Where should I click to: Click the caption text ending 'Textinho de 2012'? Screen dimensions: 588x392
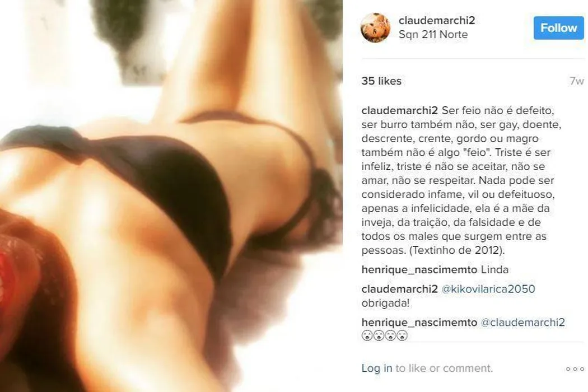(461, 180)
